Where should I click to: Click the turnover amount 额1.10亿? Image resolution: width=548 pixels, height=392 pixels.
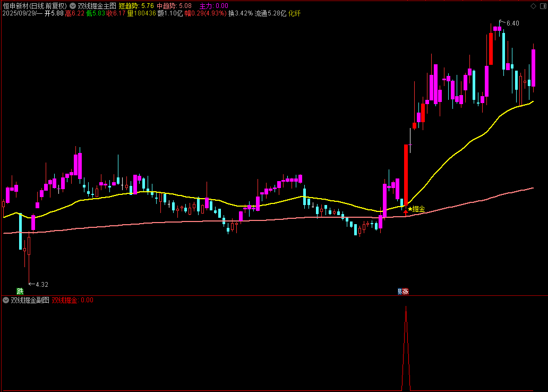click(170, 13)
